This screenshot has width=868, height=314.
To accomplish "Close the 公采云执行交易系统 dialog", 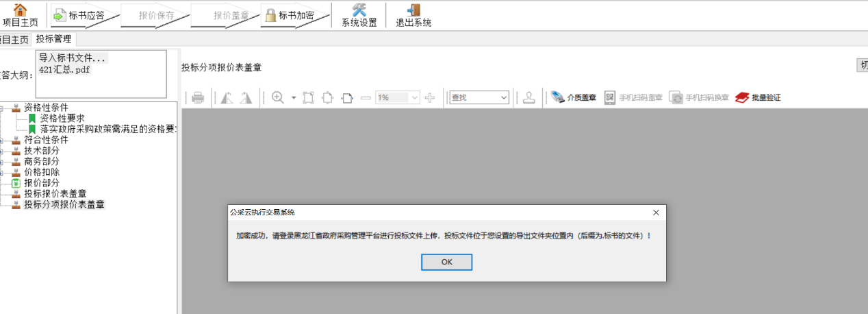I will point(656,213).
